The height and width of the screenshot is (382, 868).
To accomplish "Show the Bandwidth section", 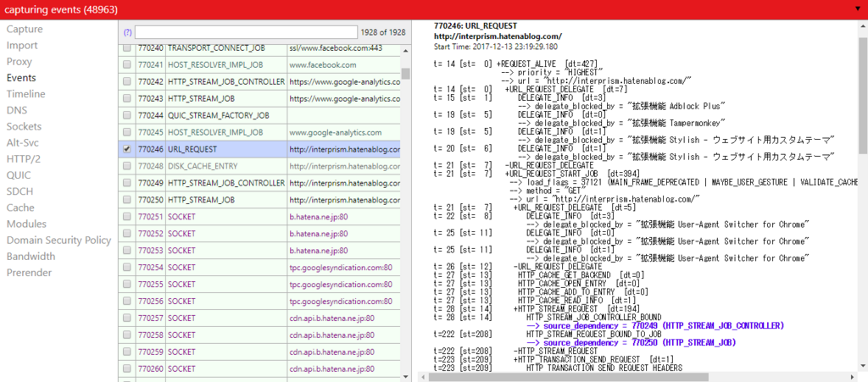I will tap(31, 257).
